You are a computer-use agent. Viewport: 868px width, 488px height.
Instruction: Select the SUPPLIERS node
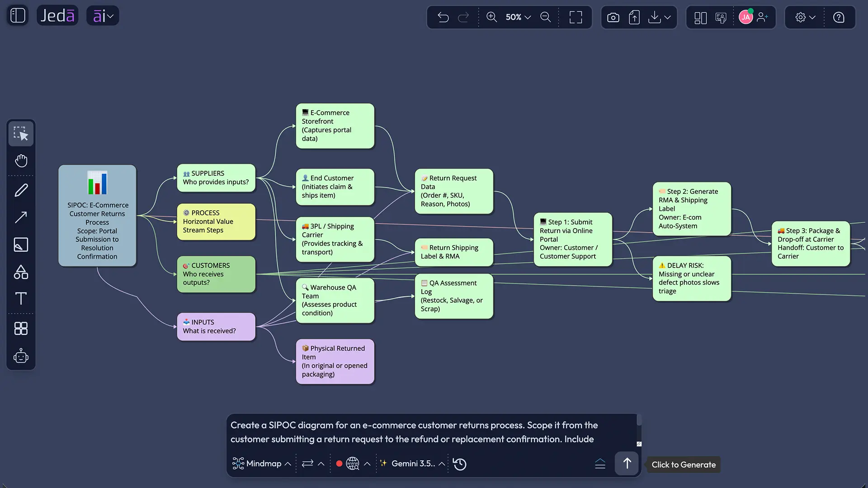click(216, 178)
